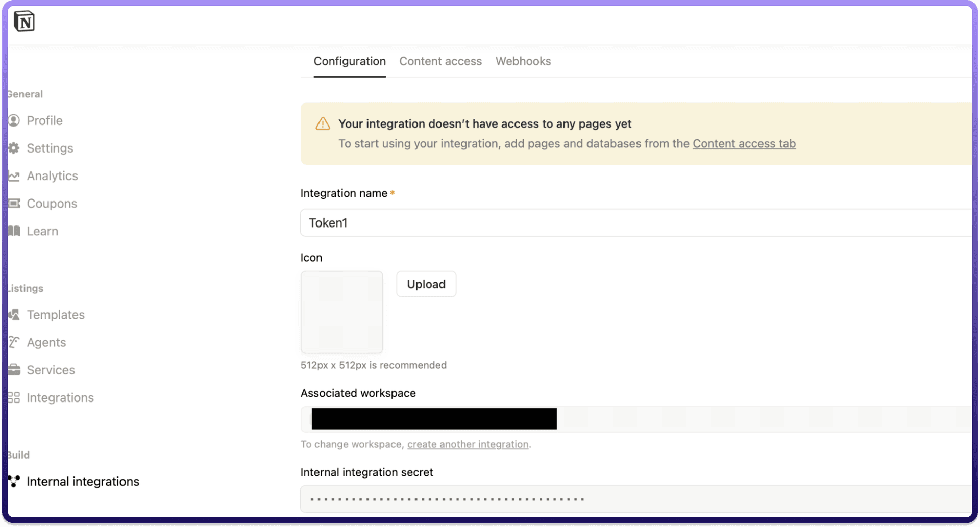Click the Agents icon in sidebar
The height and width of the screenshot is (527, 980).
14,342
